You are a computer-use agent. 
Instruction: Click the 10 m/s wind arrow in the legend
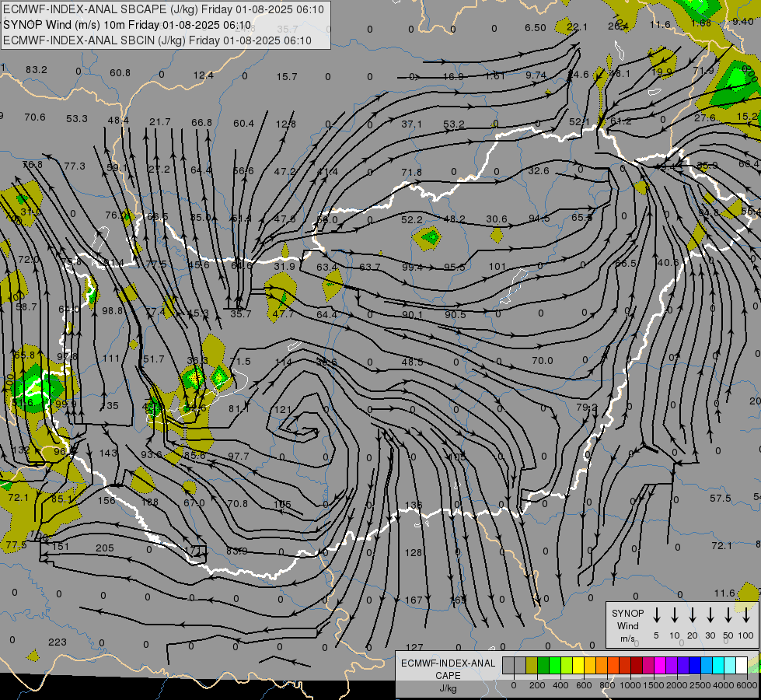click(674, 614)
